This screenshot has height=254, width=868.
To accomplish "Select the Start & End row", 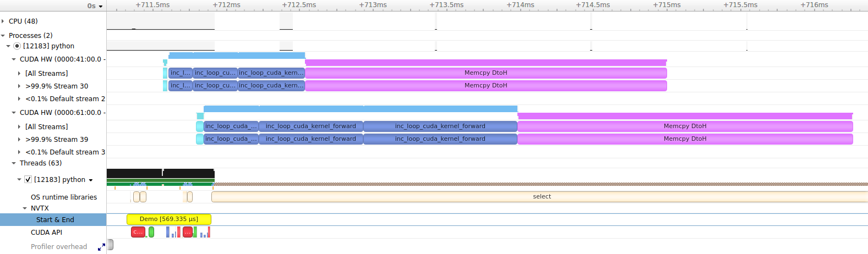I will 55,220.
